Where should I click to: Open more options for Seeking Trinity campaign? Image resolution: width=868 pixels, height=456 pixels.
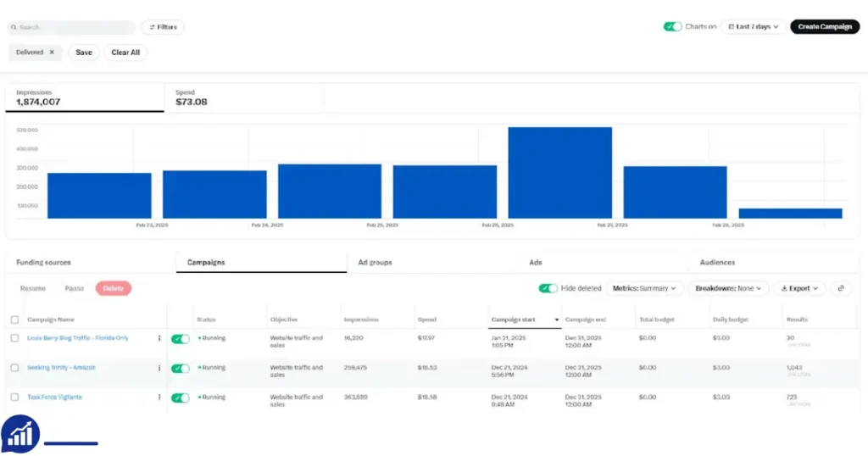pos(159,368)
